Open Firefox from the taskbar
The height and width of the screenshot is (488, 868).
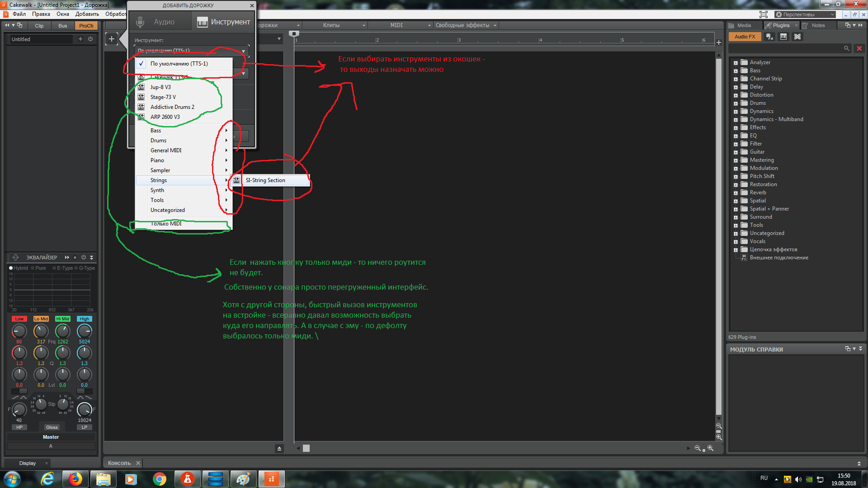pos(75,479)
